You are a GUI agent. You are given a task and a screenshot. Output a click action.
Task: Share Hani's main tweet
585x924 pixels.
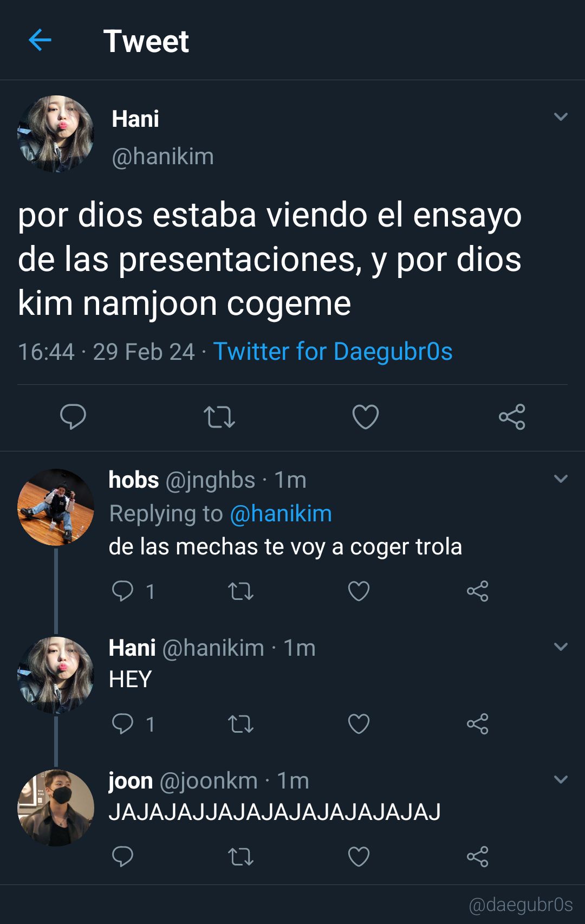point(512,417)
